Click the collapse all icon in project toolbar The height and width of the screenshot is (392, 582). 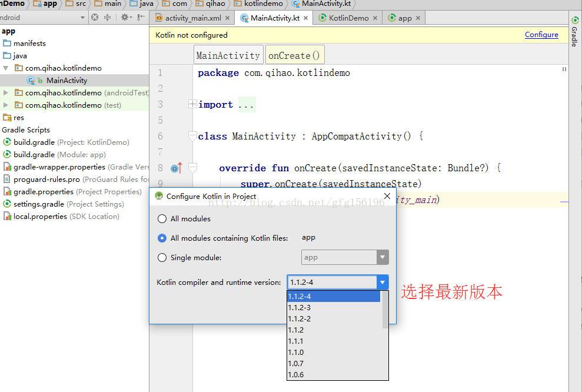click(x=107, y=17)
